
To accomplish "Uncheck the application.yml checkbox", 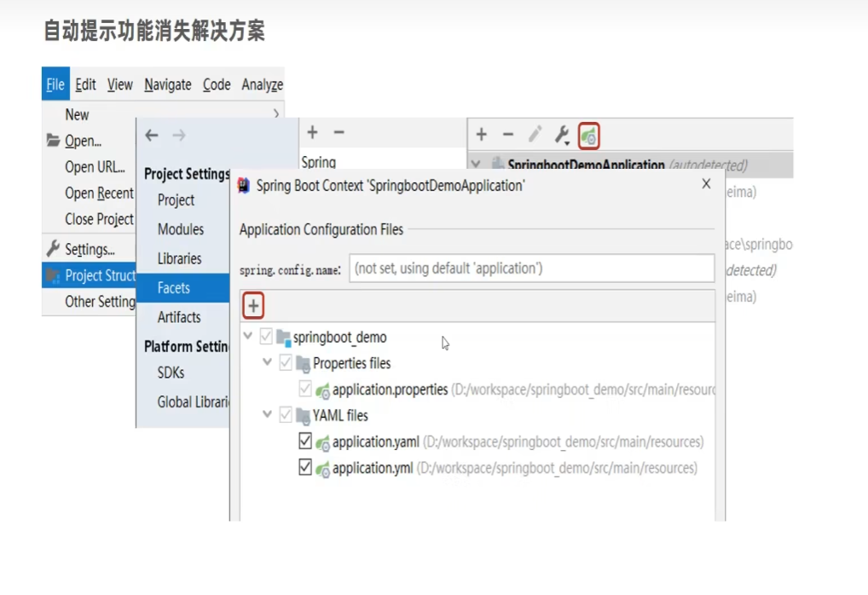I will tap(305, 467).
